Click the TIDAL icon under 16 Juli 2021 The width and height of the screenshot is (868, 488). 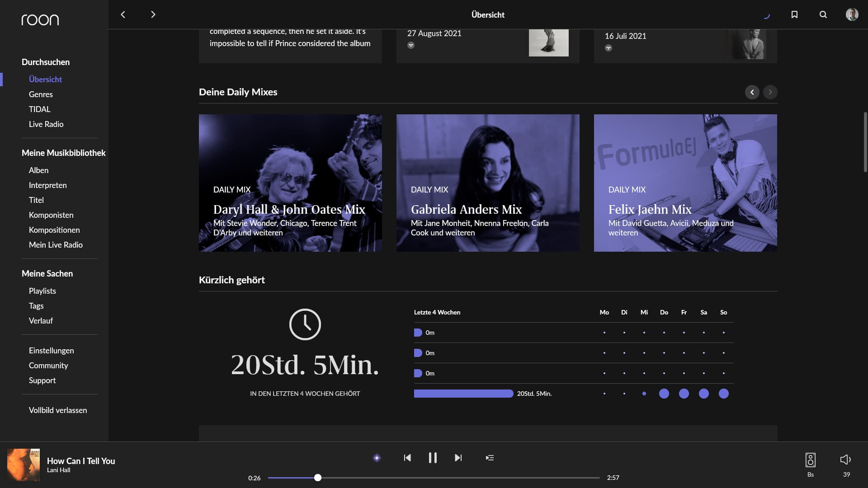609,48
